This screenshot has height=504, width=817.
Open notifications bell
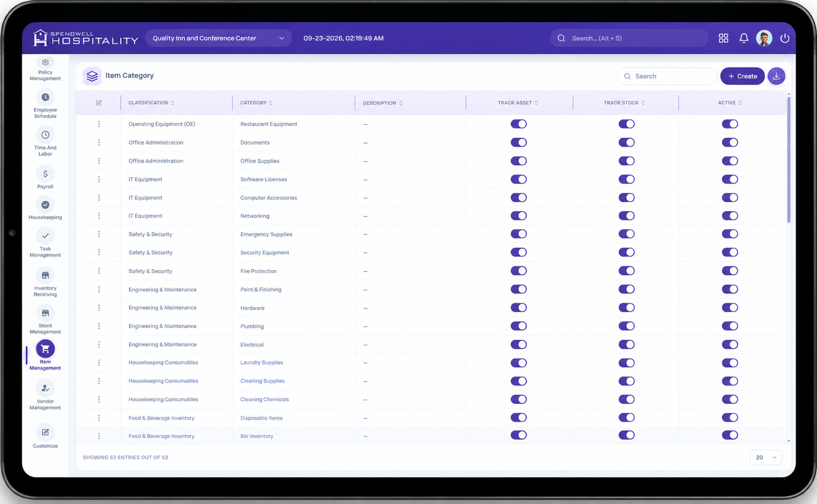744,38
